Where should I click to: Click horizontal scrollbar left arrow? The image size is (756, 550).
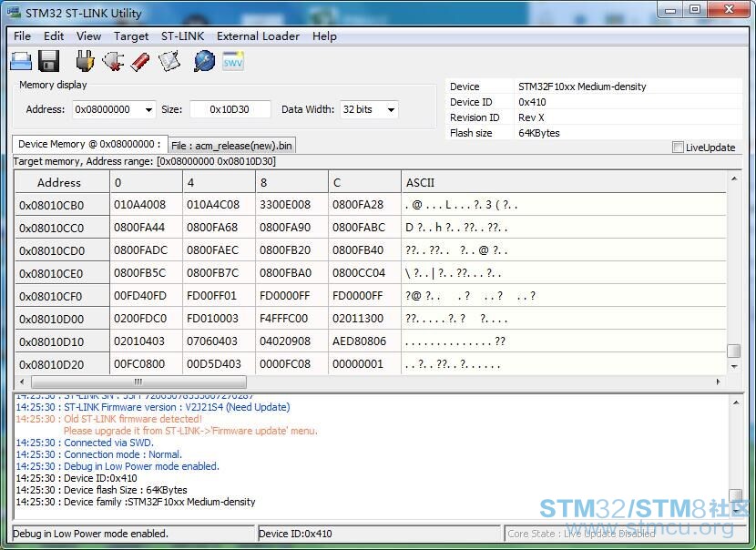[22, 382]
